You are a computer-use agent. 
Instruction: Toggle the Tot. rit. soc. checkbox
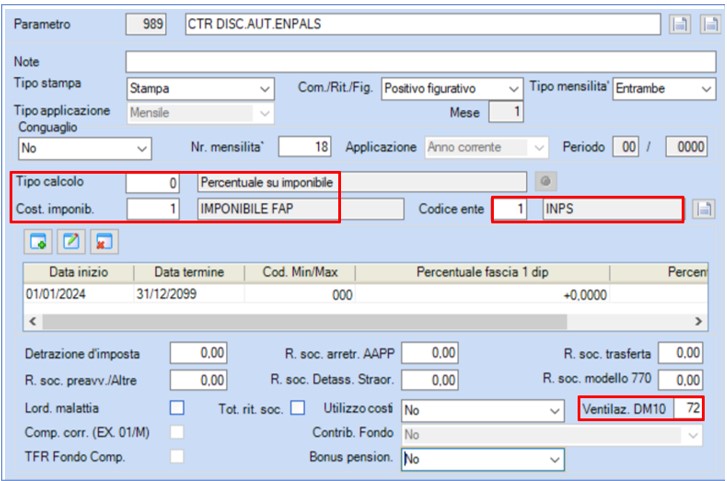coord(298,408)
